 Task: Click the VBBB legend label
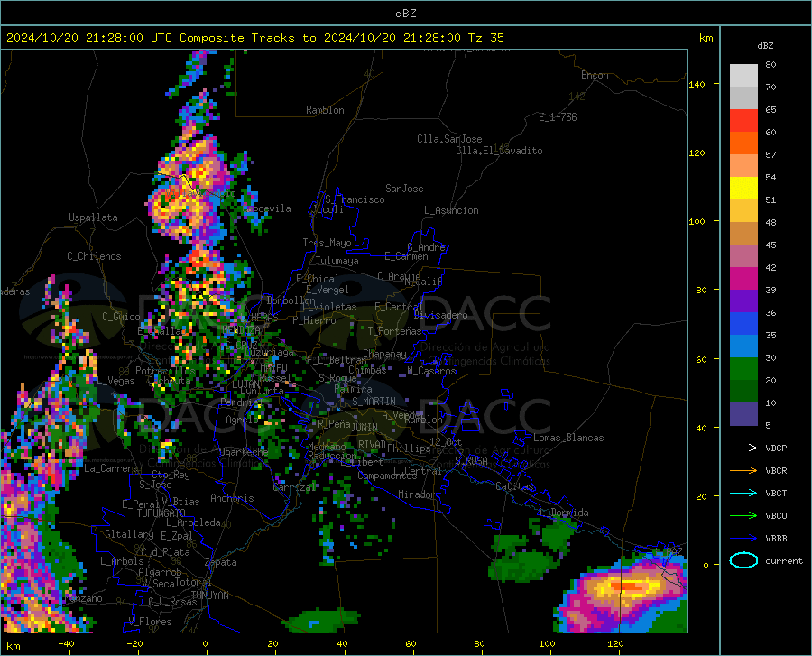point(776,539)
